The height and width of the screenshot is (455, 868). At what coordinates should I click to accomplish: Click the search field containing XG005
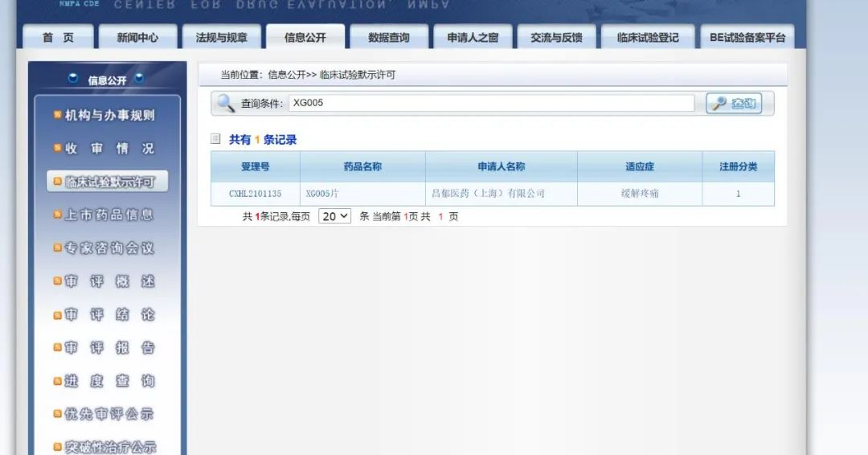(x=492, y=103)
